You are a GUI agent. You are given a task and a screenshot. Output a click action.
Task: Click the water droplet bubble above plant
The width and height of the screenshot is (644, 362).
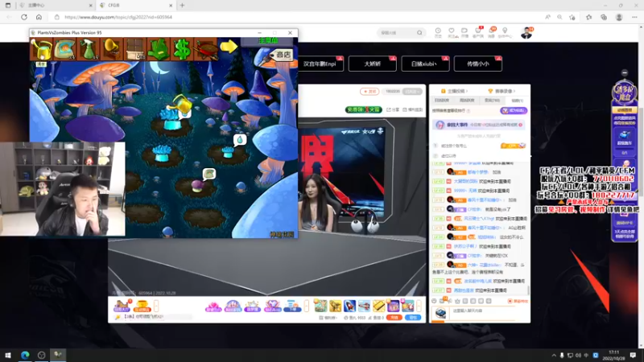tap(240, 140)
